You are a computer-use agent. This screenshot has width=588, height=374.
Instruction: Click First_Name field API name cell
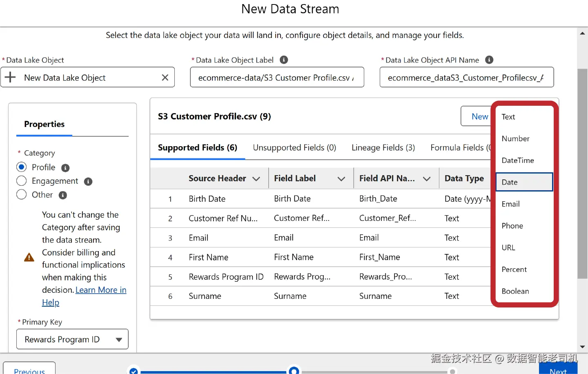(380, 257)
